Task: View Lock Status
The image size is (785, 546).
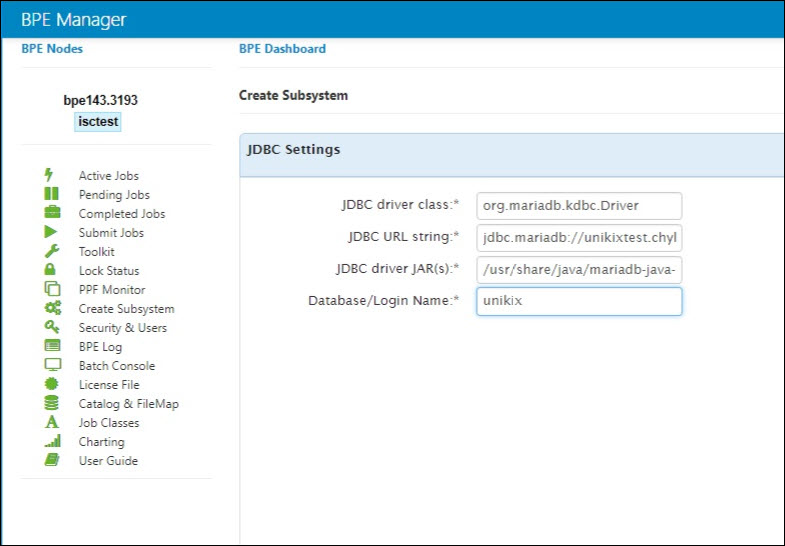Action: click(109, 271)
